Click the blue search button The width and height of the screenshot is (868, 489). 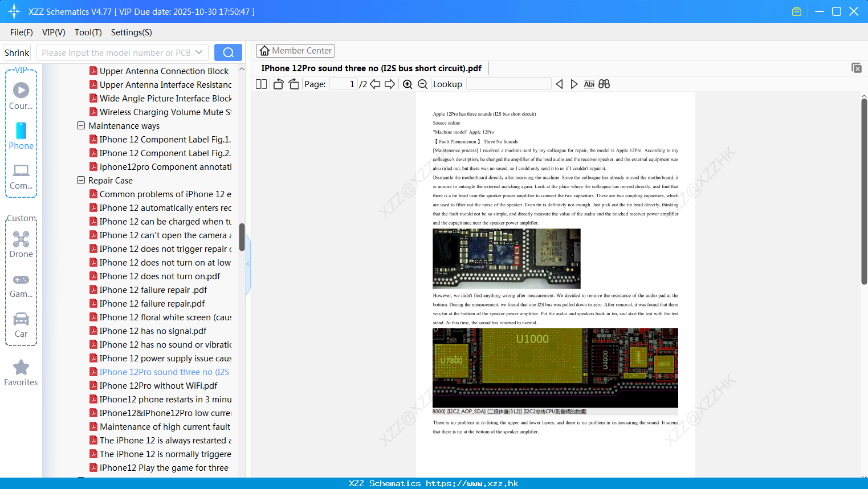pyautogui.click(x=228, y=52)
